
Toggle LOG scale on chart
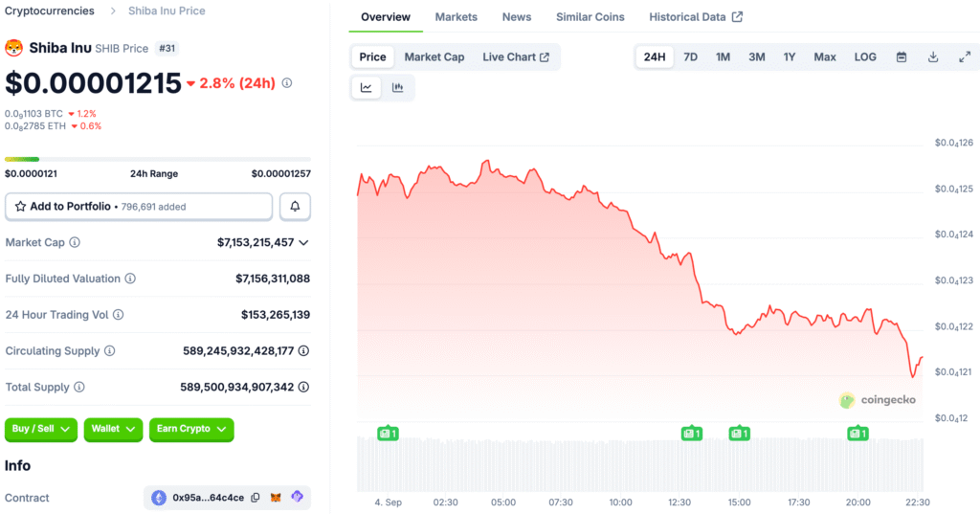point(865,56)
